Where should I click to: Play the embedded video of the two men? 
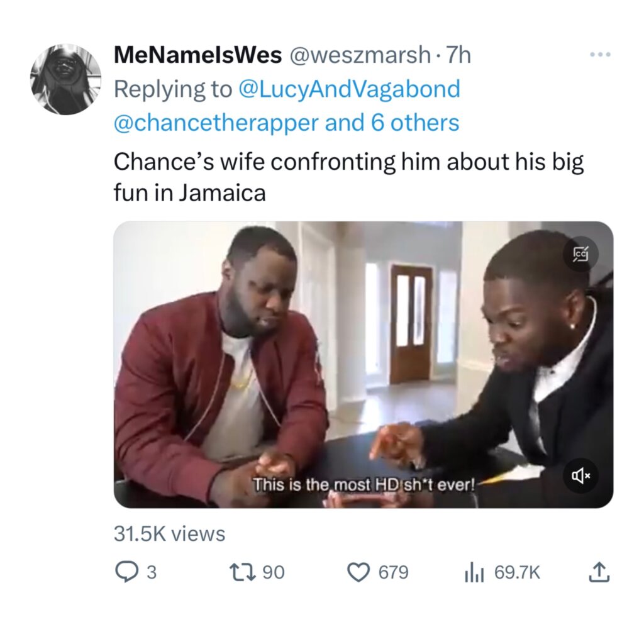point(364,365)
